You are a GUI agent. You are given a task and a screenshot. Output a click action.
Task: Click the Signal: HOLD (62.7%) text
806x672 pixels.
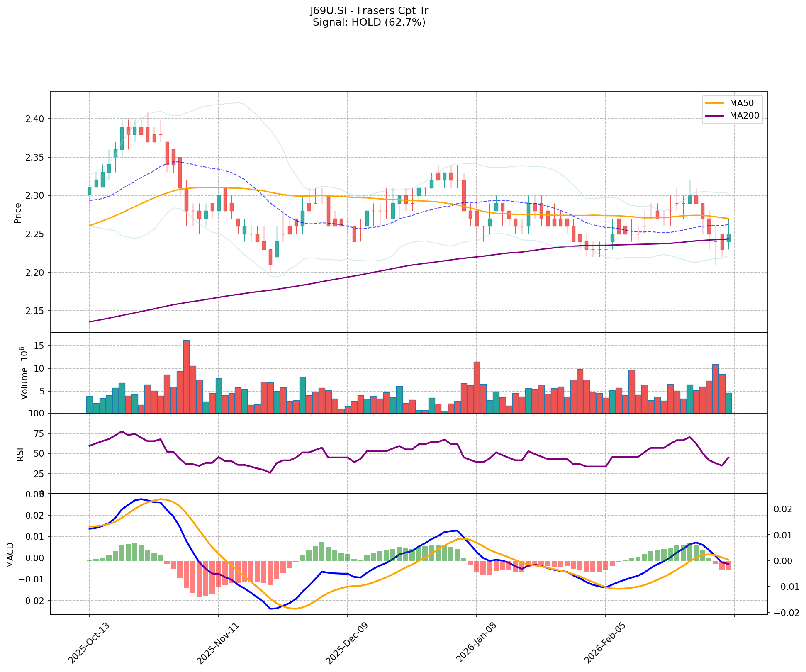pyautogui.click(x=369, y=22)
